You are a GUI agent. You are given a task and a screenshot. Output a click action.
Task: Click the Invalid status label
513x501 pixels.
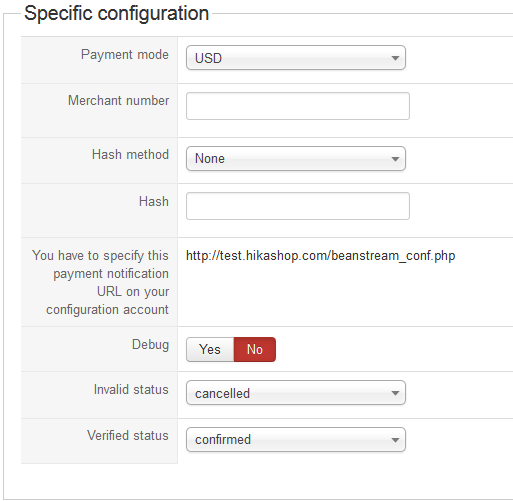pyautogui.click(x=131, y=389)
